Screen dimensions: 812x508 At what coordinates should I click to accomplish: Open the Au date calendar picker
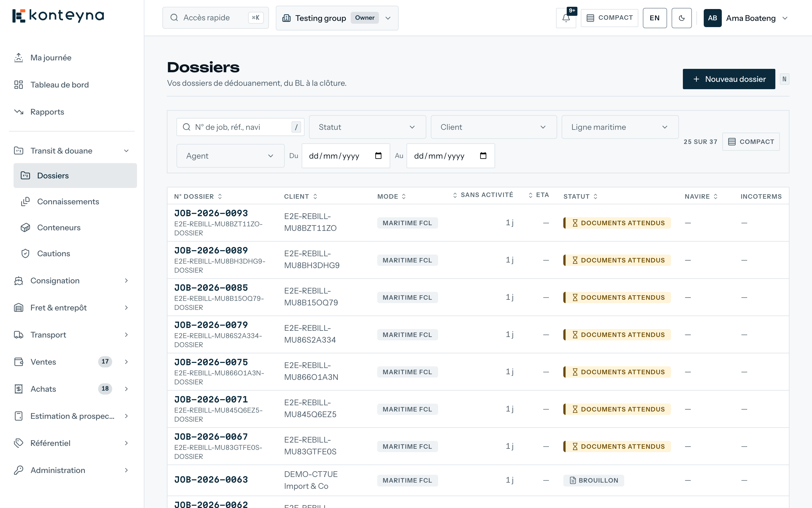click(483, 156)
